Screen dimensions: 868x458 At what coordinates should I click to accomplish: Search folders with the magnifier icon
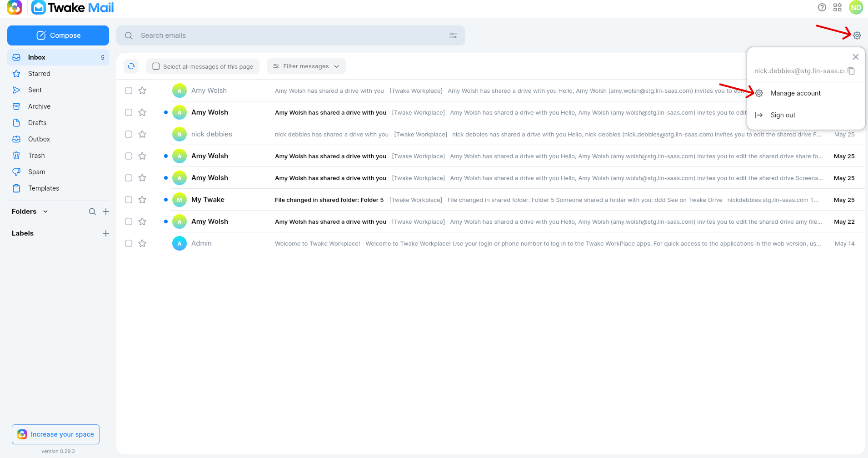pyautogui.click(x=92, y=211)
